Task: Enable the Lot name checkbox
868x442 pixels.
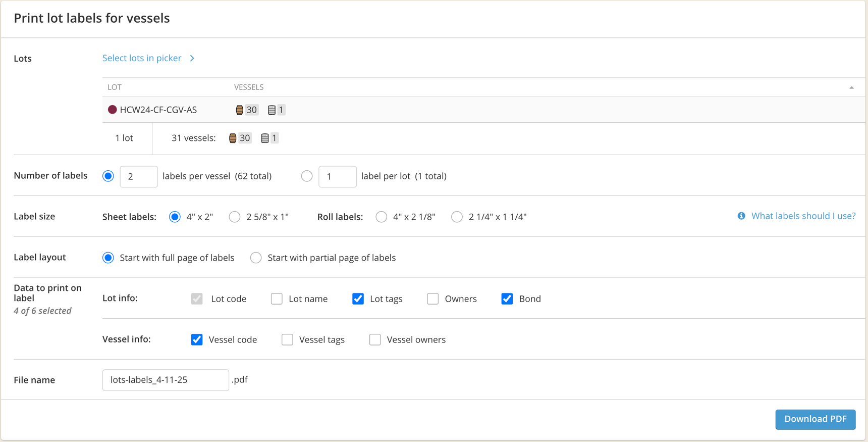Action: pyautogui.click(x=277, y=299)
